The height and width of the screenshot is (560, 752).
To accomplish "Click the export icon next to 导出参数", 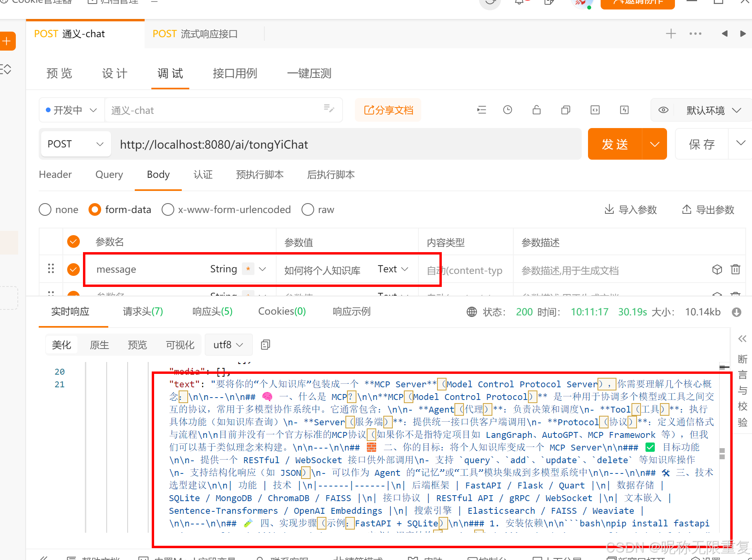I will coord(687,209).
